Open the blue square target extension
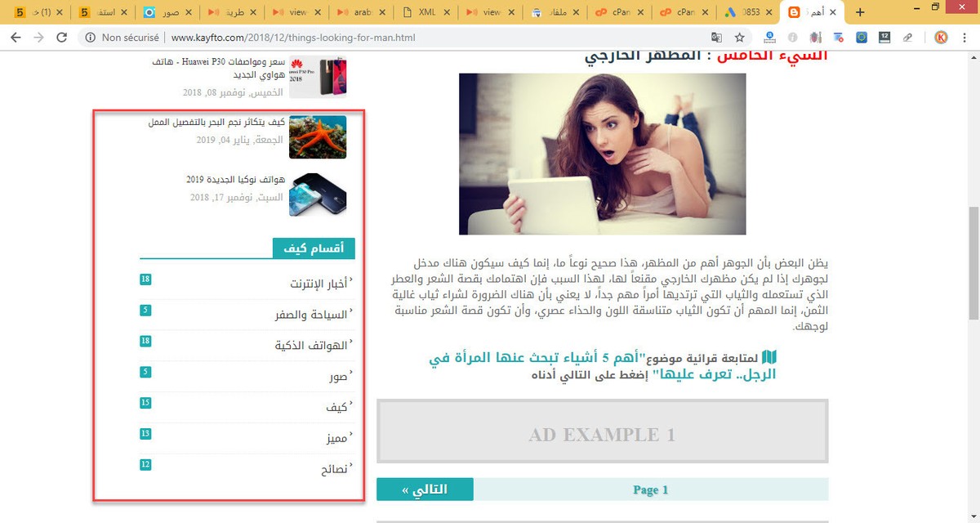Screen dimensions: 980x523 862,38
